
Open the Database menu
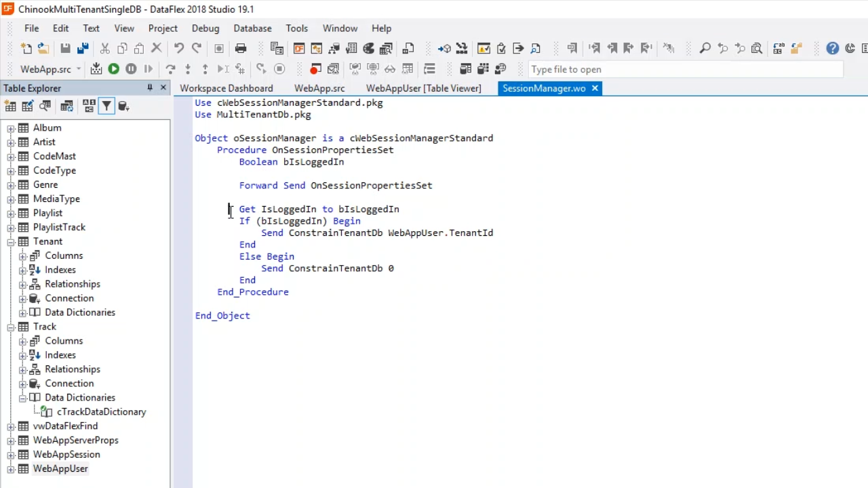[x=252, y=28]
